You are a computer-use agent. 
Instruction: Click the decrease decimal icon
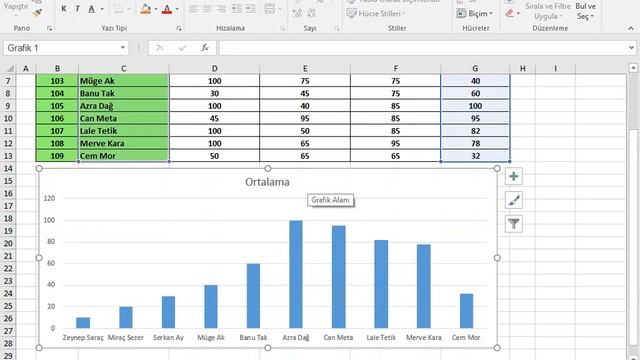tap(311, 13)
